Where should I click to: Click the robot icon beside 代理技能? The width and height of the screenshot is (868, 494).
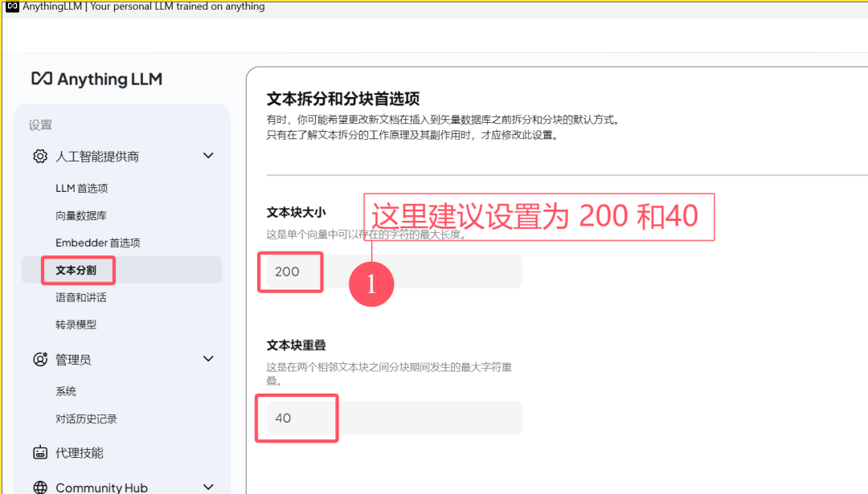click(40, 452)
